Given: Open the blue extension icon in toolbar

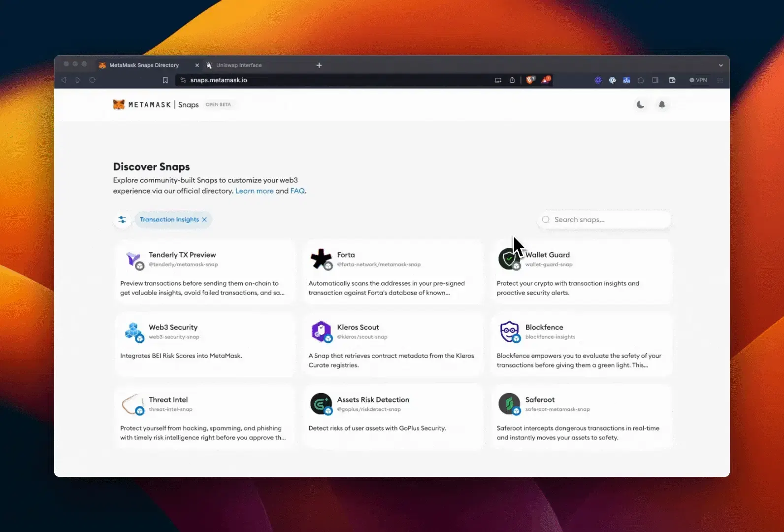Looking at the screenshot, I should (626, 80).
